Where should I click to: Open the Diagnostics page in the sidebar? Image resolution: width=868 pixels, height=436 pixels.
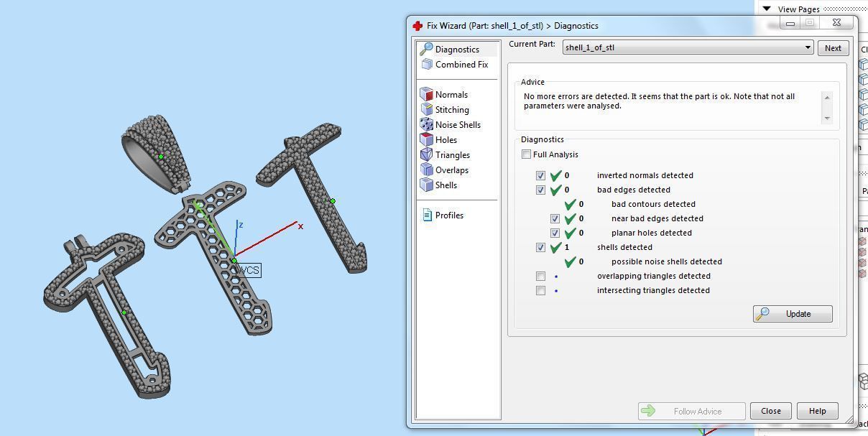[457, 49]
